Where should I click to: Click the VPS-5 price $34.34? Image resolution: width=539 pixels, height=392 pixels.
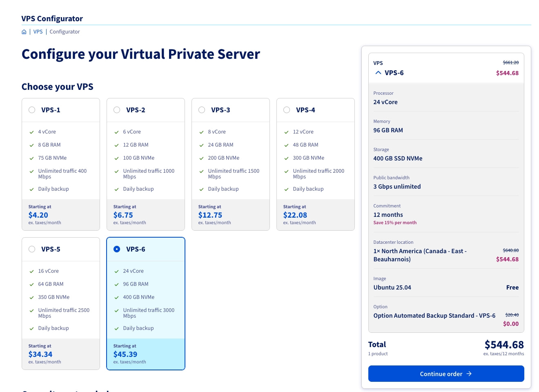tap(40, 354)
